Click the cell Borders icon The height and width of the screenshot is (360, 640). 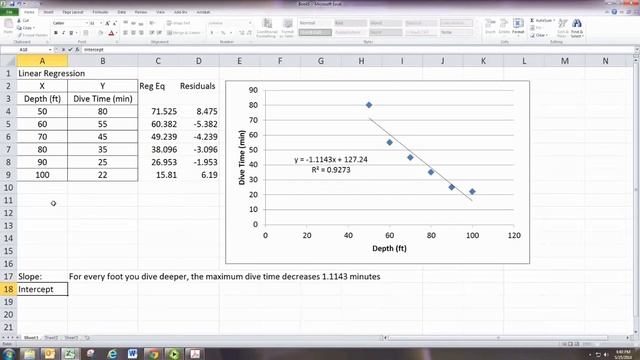85,33
